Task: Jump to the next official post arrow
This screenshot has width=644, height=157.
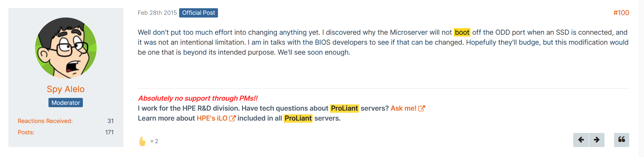Action: pos(597,140)
